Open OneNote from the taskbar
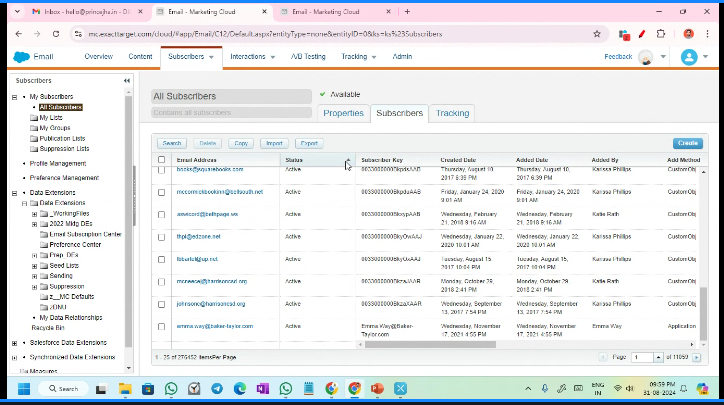The image size is (724, 405). [x=263, y=389]
